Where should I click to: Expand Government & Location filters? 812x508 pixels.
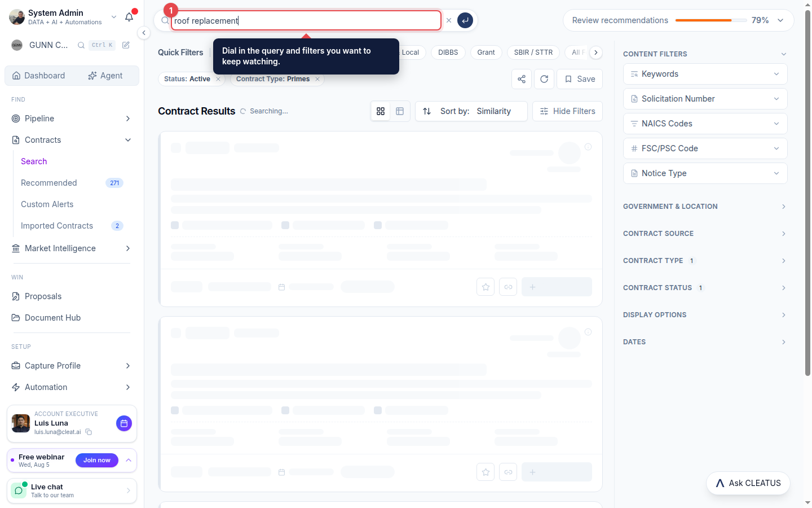point(705,207)
